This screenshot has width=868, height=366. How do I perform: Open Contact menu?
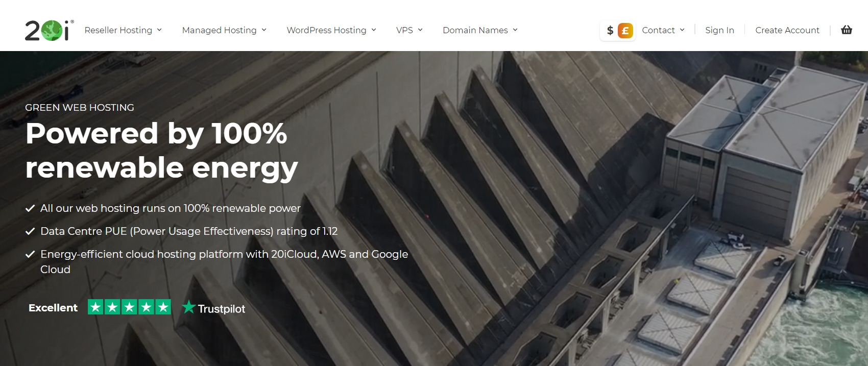pos(663,30)
